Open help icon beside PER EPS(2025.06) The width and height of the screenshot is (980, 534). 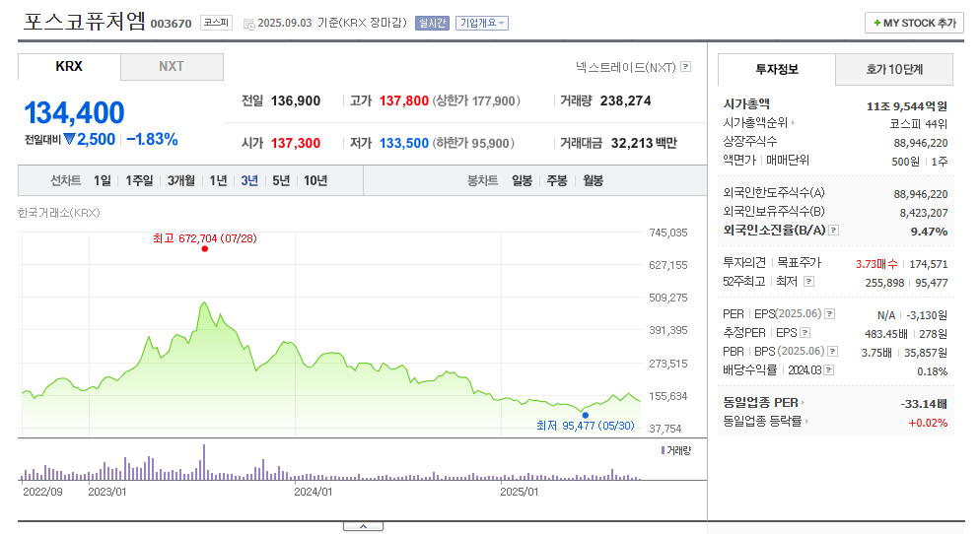[830, 314]
